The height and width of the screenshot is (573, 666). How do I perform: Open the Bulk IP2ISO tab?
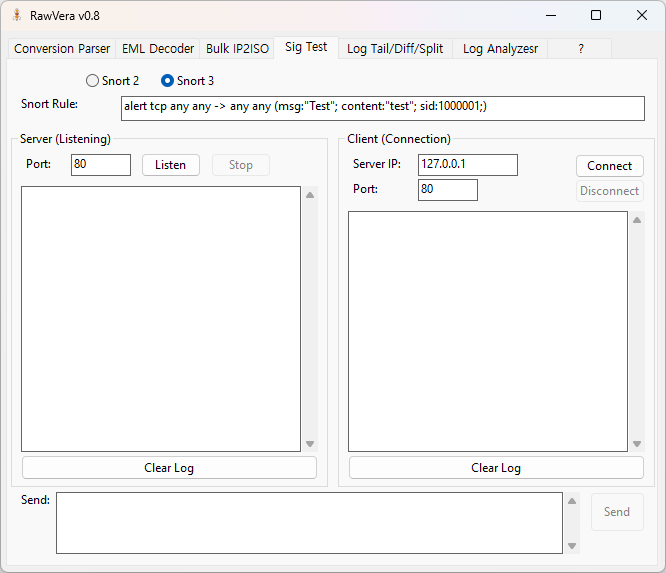tap(237, 48)
